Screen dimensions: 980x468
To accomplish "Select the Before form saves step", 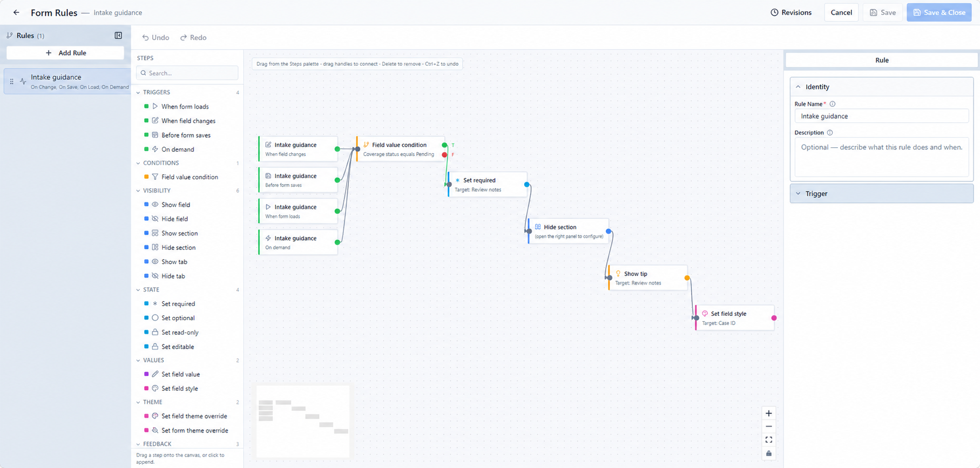I will pyautogui.click(x=187, y=135).
